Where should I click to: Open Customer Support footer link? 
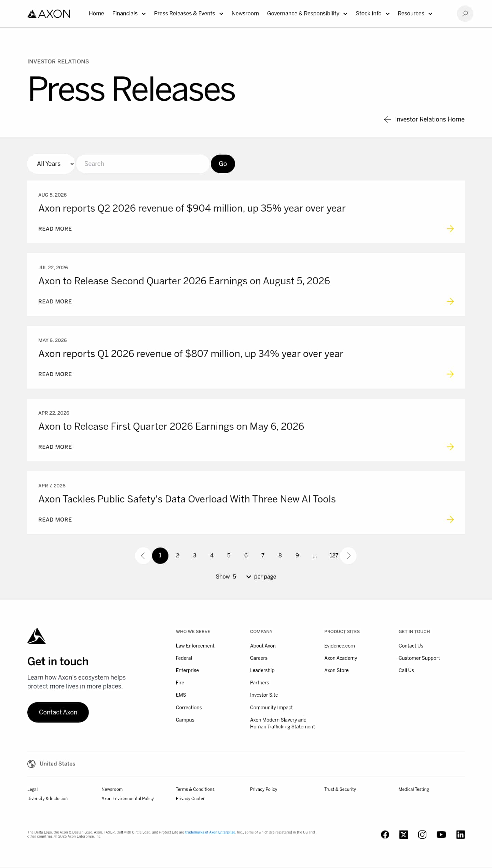click(419, 658)
